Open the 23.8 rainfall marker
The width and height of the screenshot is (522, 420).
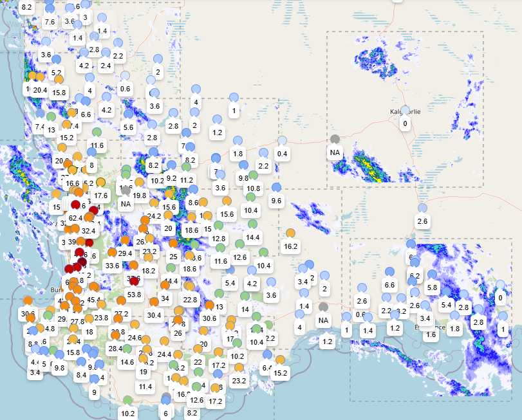click(x=101, y=305)
